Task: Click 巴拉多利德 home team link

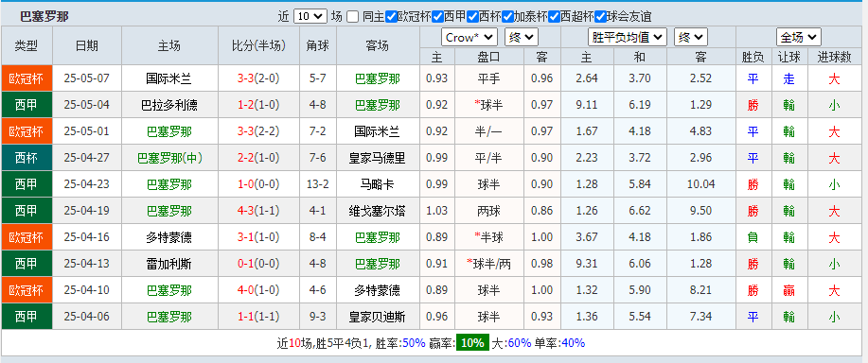Action: 168,105
